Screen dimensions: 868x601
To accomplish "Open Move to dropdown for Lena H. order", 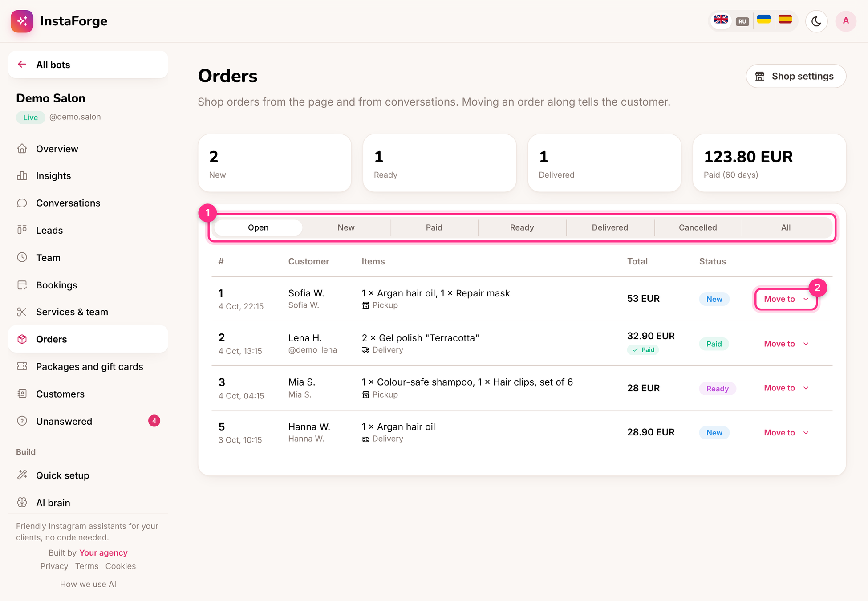I will (x=786, y=344).
